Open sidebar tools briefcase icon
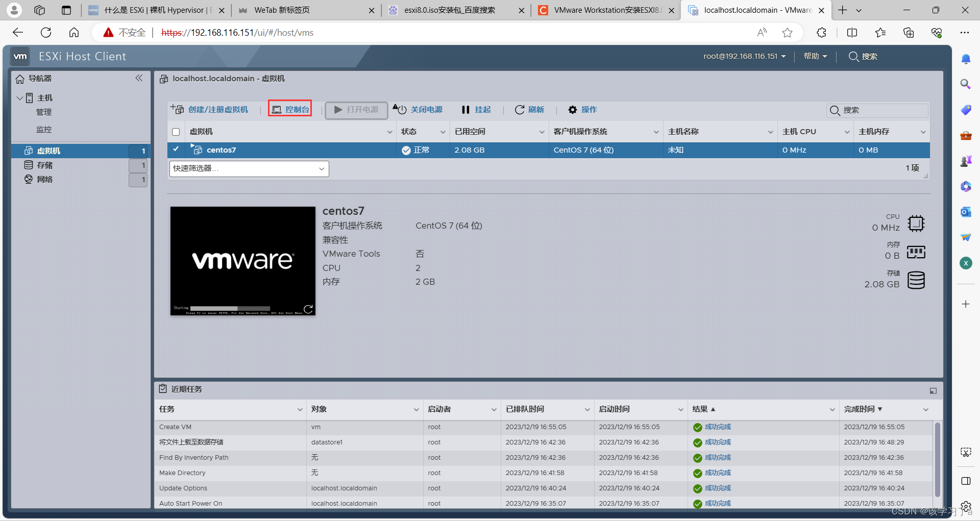The width and height of the screenshot is (980, 521). [x=966, y=136]
